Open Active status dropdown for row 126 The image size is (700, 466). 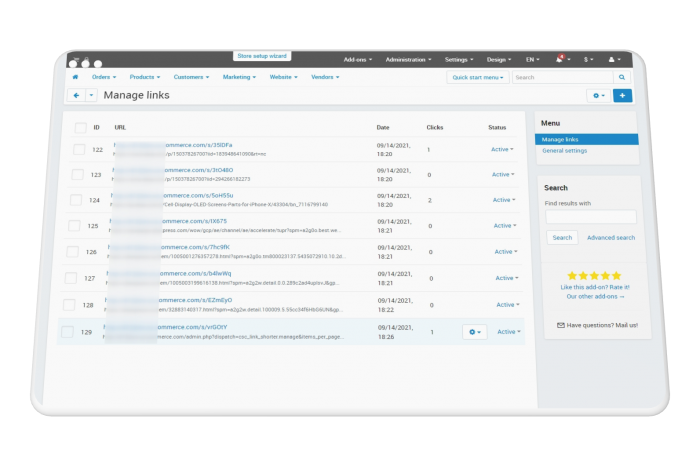pyautogui.click(x=506, y=252)
